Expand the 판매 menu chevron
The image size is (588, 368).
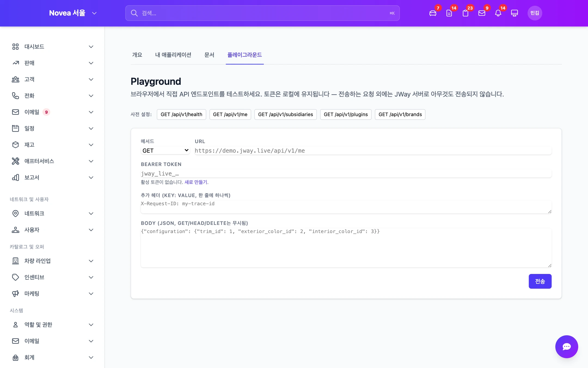(x=91, y=63)
